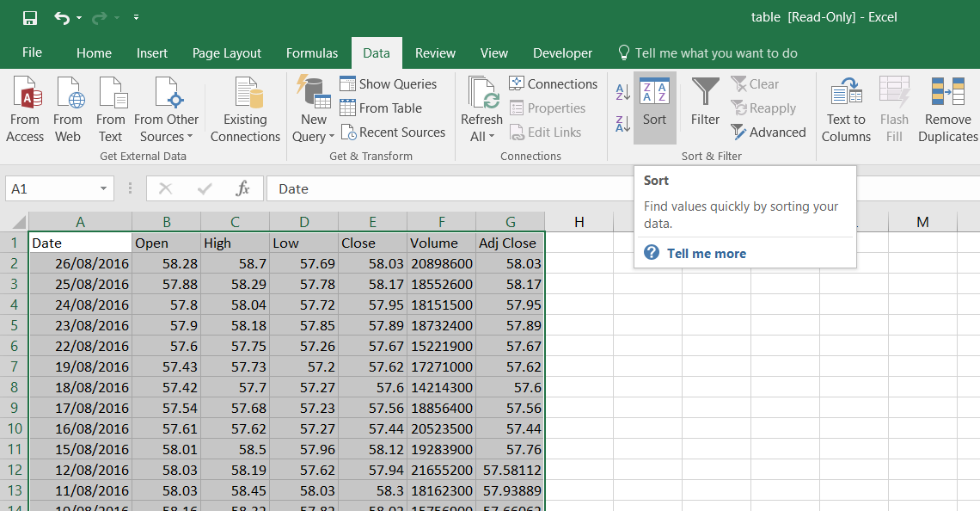
Task: Open Advanced filter options
Action: click(769, 132)
